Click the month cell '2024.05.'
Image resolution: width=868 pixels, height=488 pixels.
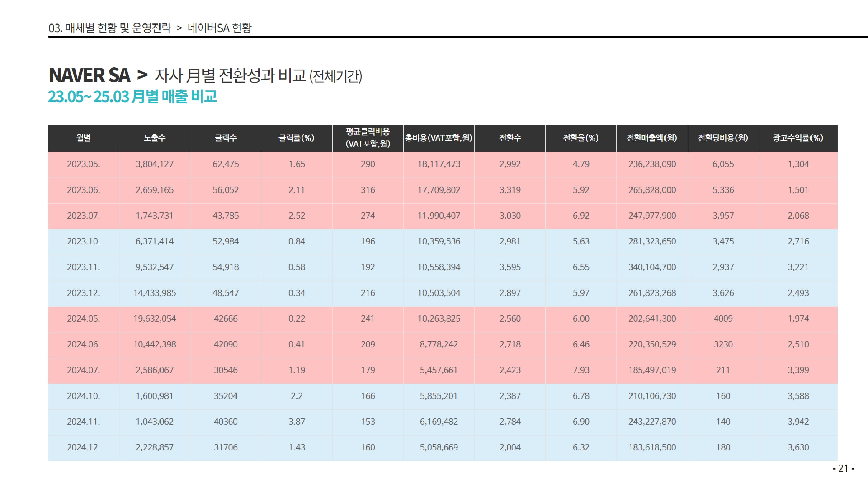pos(84,319)
